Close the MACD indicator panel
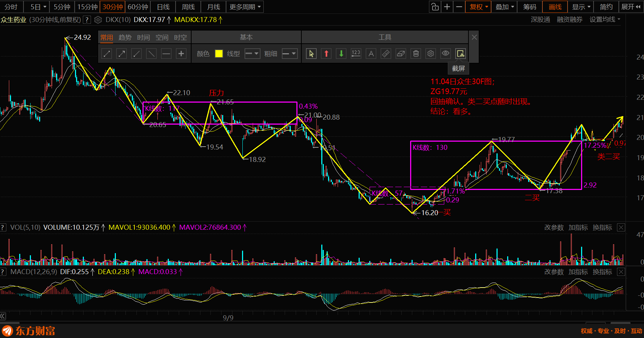This screenshot has width=644, height=338. 621,272
